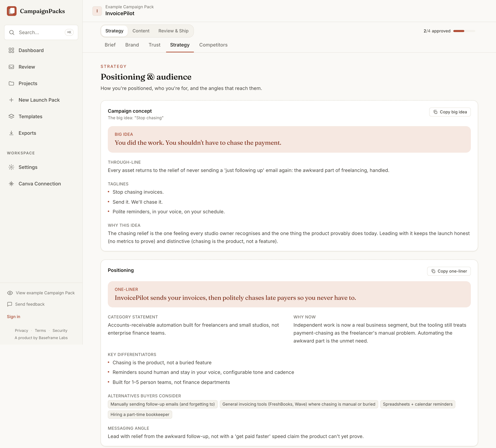Screen dimensions: 496x448
Task: Click the Copy one-liner button
Action: click(449, 271)
